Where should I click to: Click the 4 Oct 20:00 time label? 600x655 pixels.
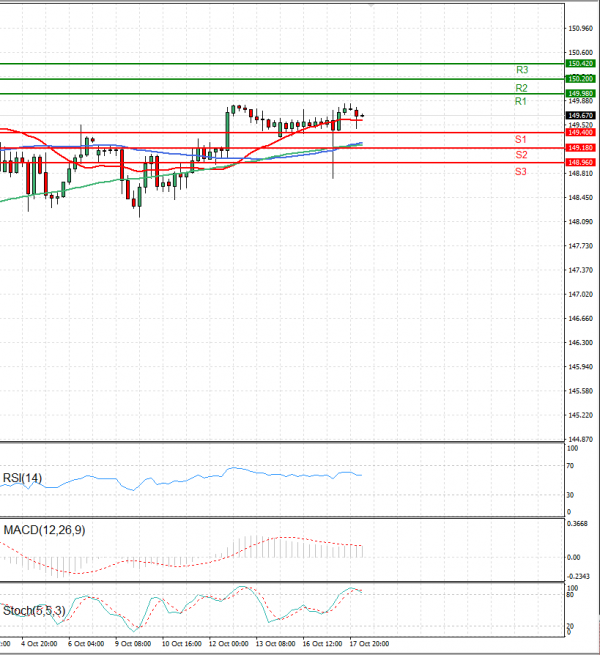pyautogui.click(x=39, y=644)
